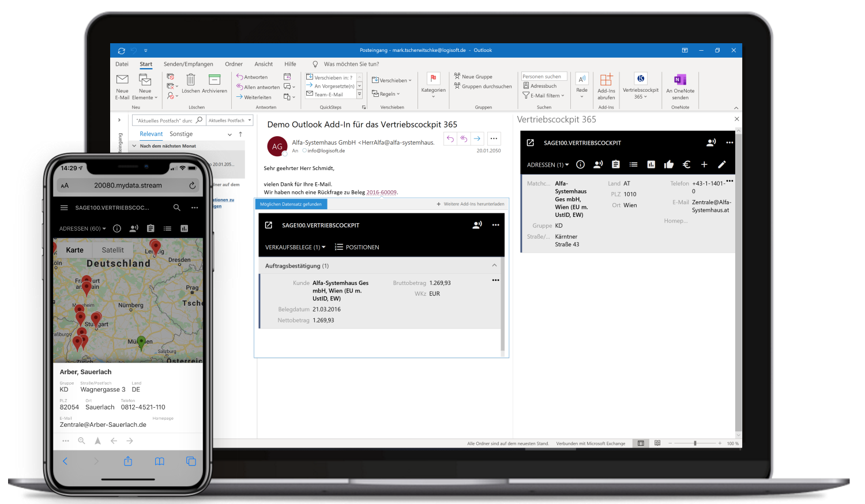Open the VERKAUFSBELEGE (1) dropdown
865x504 pixels.
(x=295, y=247)
